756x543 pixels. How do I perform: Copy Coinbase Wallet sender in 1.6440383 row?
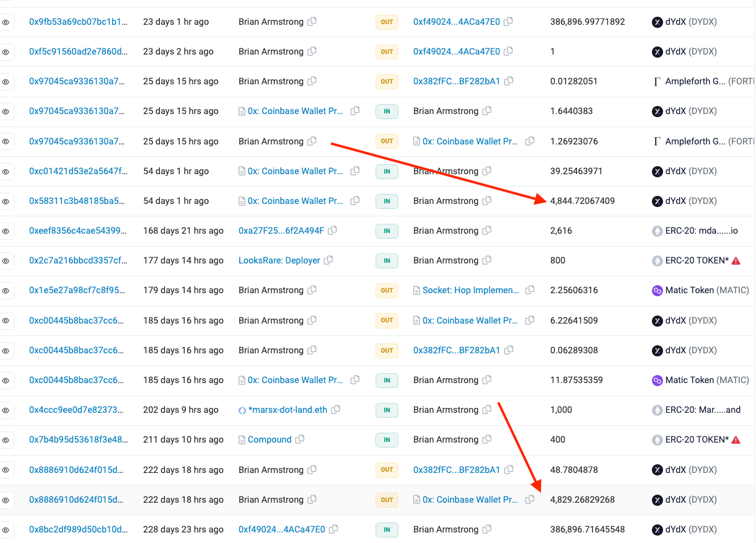pyautogui.click(x=355, y=111)
